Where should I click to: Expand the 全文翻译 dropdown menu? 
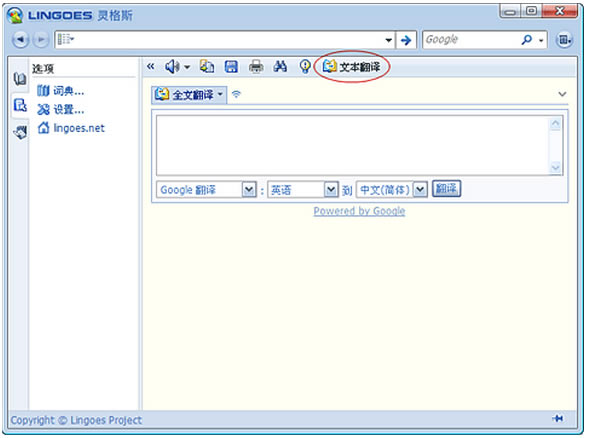pos(220,94)
